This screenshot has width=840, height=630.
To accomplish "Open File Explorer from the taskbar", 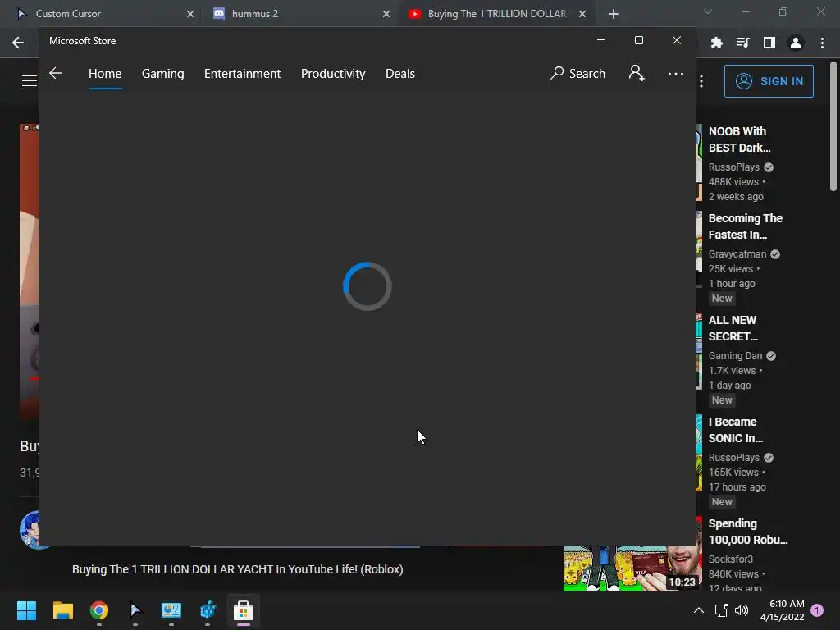I will click(62, 610).
